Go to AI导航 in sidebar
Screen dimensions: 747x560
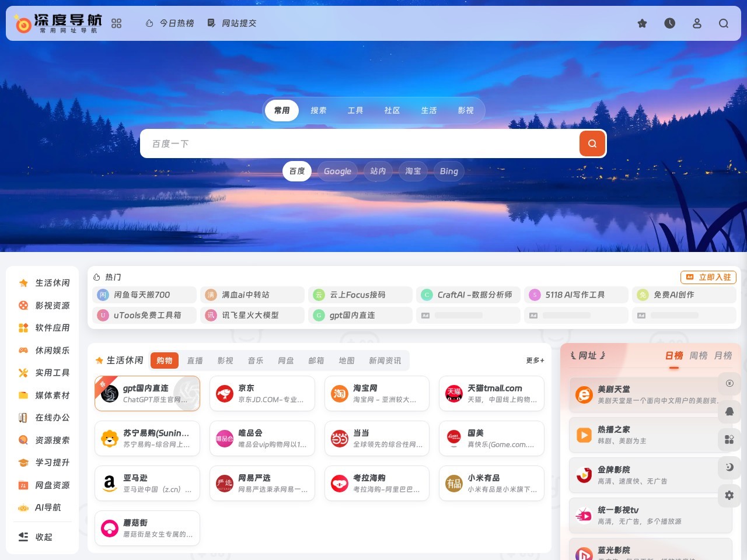(x=40, y=507)
